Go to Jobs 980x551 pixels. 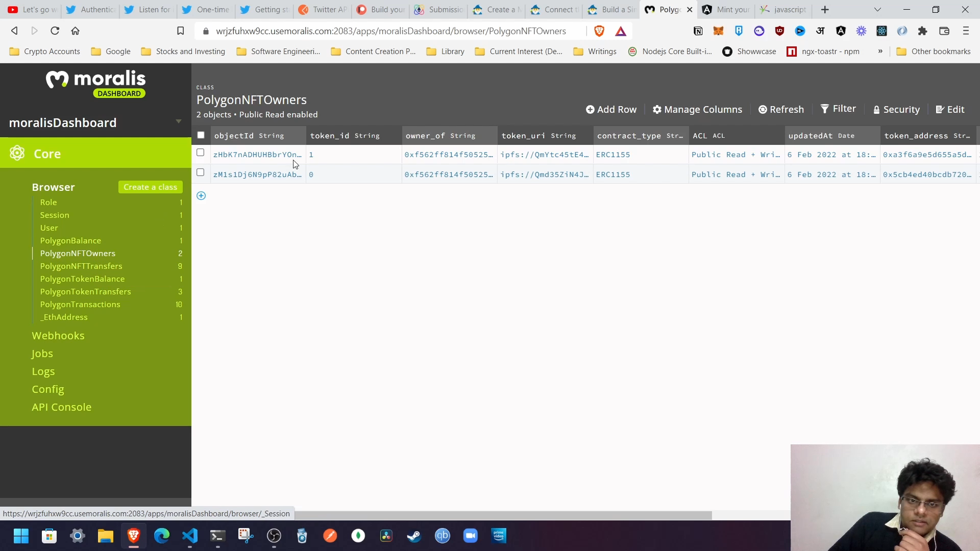click(42, 354)
